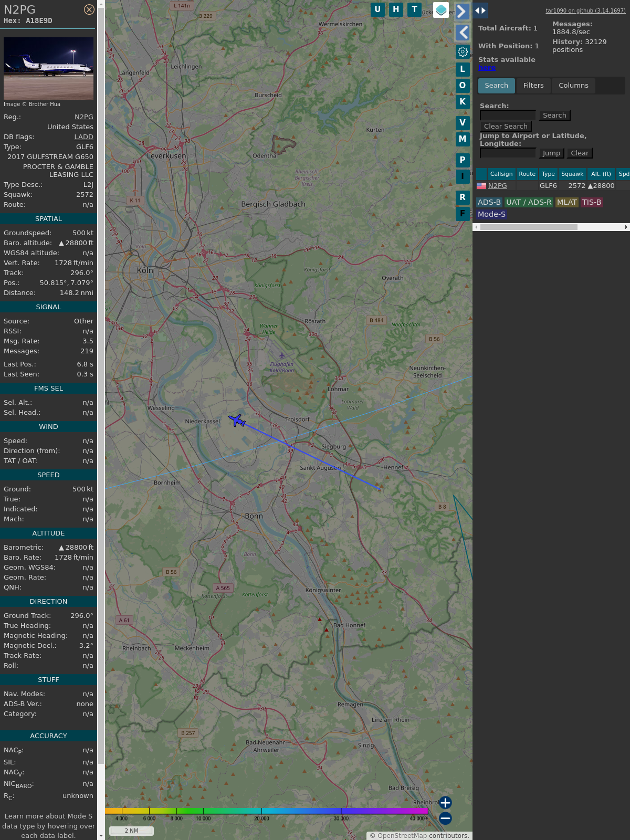The height and width of the screenshot is (840, 630).
Task: Click the Köln/Bonn airport symbol
Action: click(281, 355)
